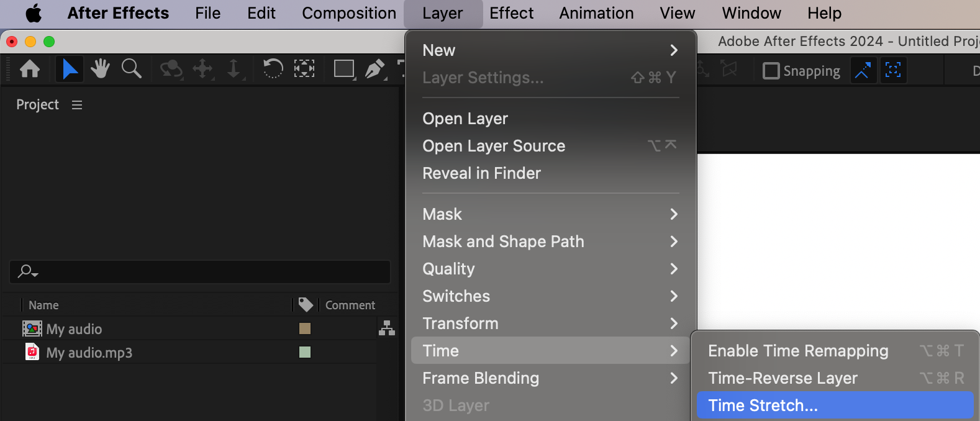Open the View menu
The height and width of the screenshot is (421, 980).
point(678,13)
